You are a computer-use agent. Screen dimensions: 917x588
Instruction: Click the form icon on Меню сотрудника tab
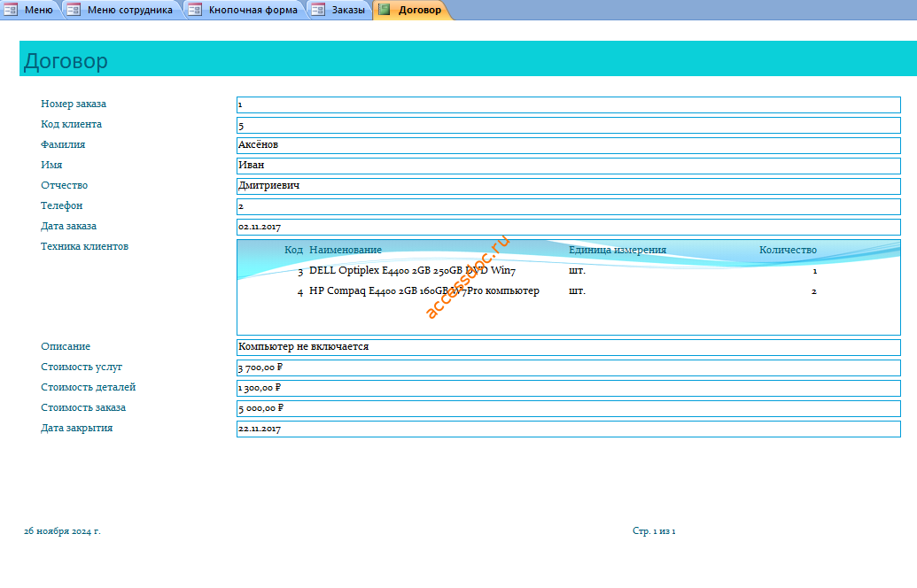click(x=74, y=10)
